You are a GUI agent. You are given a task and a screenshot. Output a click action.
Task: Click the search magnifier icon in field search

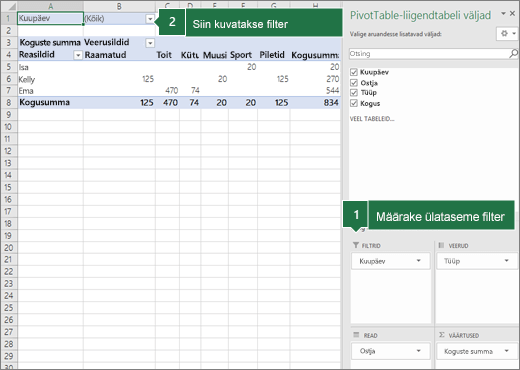[x=513, y=53]
